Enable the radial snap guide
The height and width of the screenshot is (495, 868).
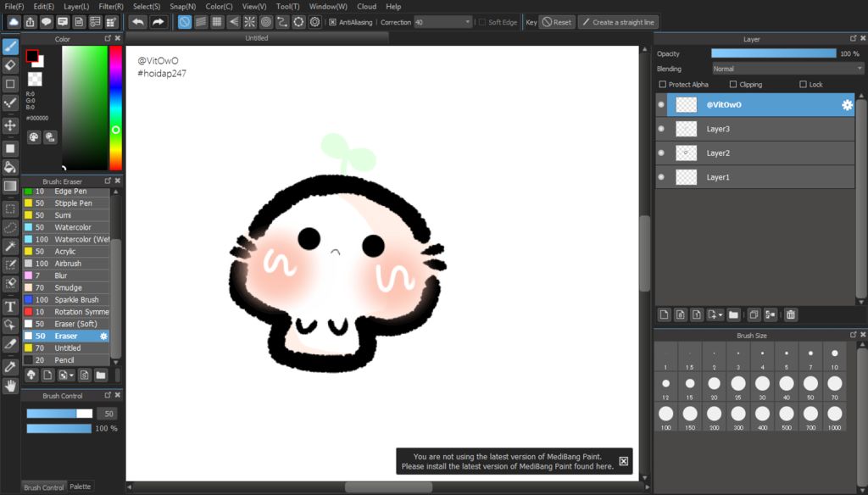pos(250,22)
